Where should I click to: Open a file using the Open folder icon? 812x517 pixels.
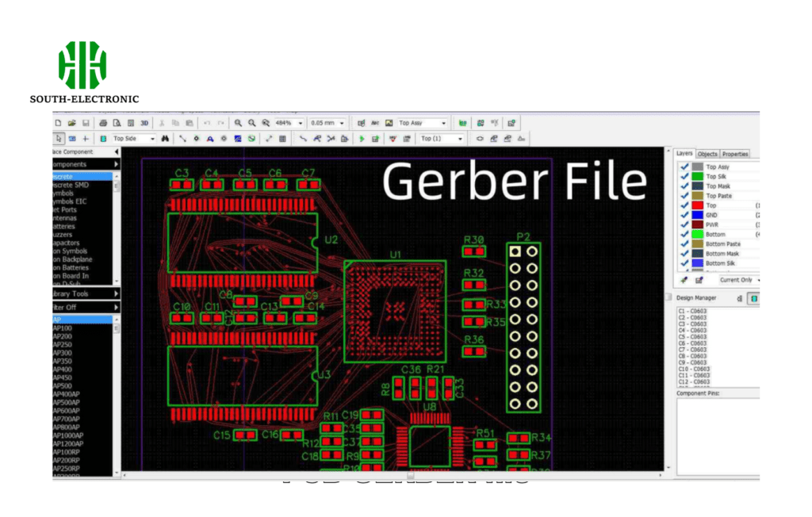pyautogui.click(x=73, y=123)
